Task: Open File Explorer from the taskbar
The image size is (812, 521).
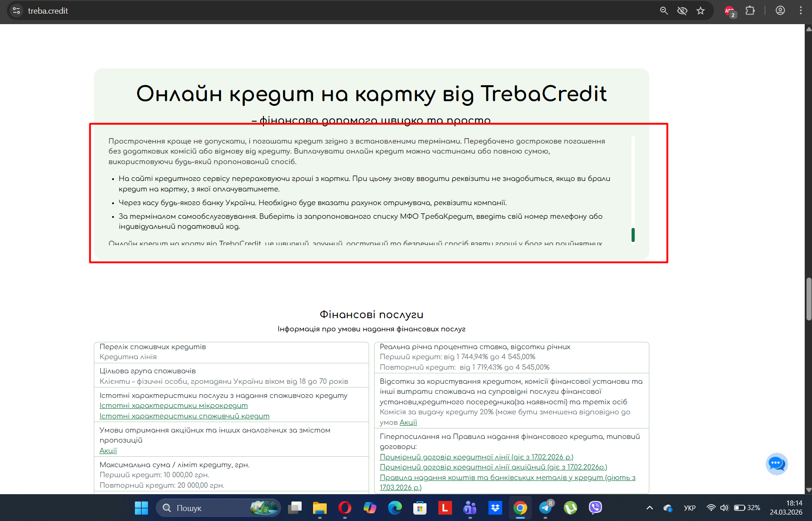Action: point(320,508)
